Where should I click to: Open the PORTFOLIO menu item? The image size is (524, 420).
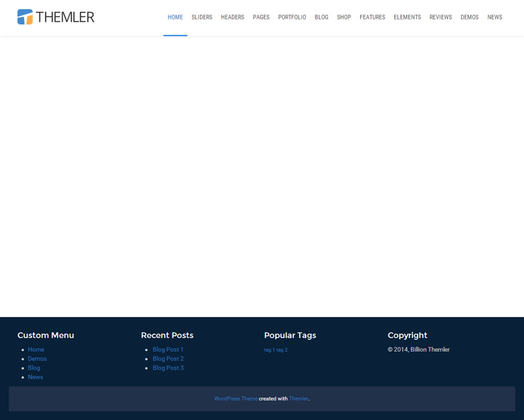tap(292, 17)
